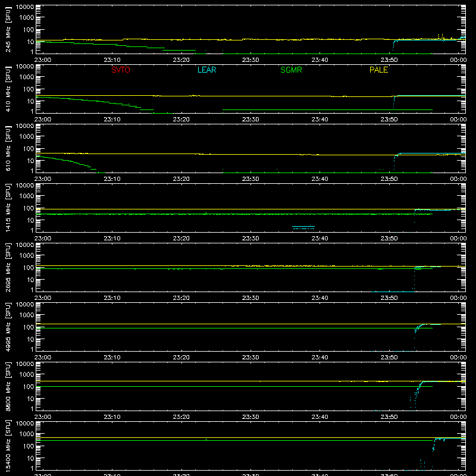476x476 pixels.
Task: Click 23:00 time label below 1415 MHz panel
Action: (42, 239)
